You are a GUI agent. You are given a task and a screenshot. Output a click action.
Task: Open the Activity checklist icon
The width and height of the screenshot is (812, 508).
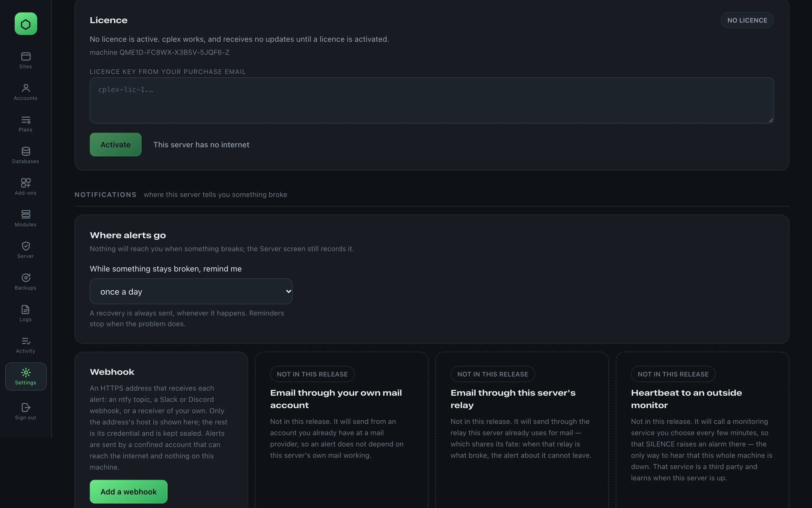point(26,341)
